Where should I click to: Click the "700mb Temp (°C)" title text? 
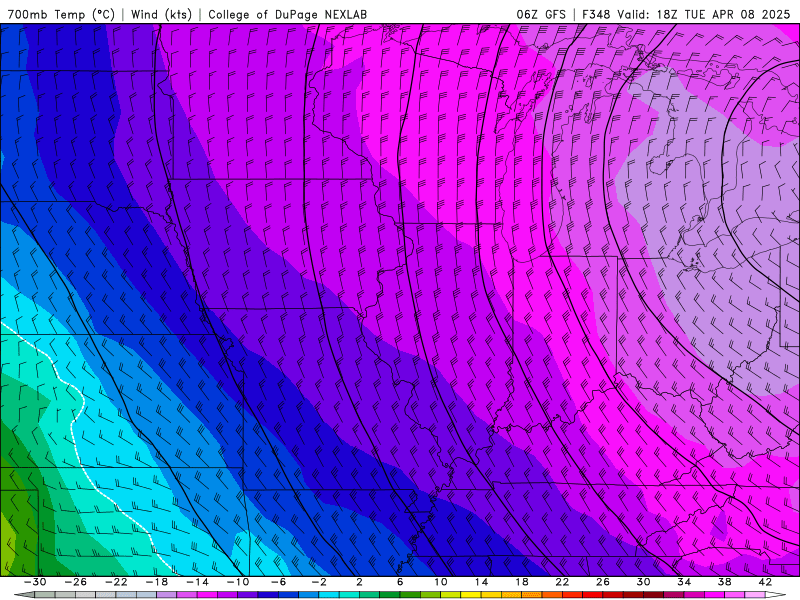pos(61,14)
